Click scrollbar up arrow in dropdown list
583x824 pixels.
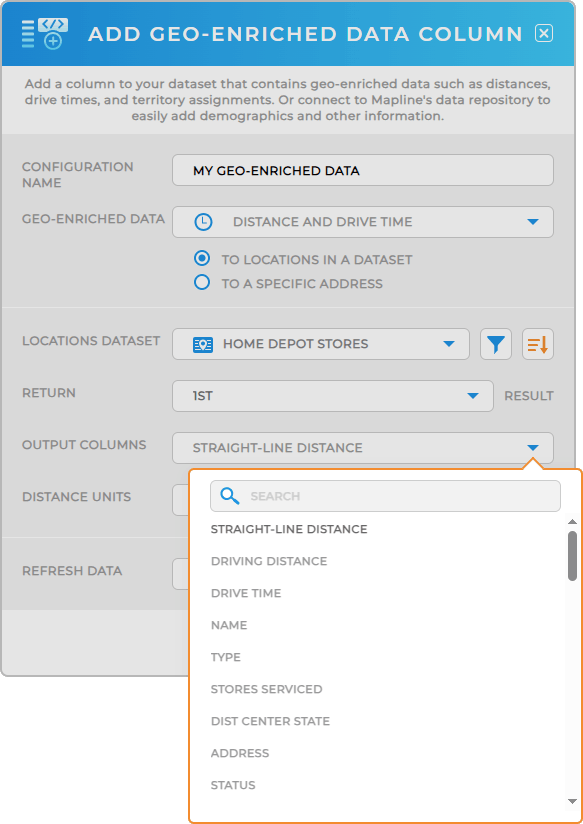click(x=572, y=522)
